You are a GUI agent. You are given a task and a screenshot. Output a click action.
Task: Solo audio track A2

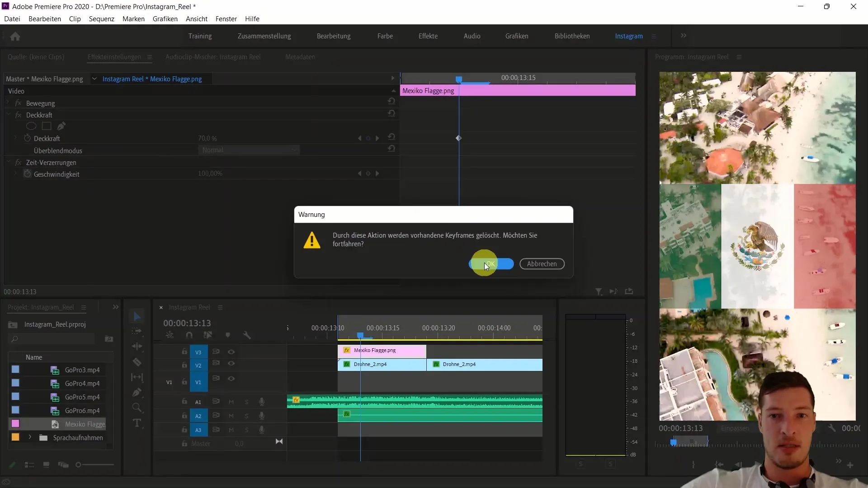pos(246,416)
